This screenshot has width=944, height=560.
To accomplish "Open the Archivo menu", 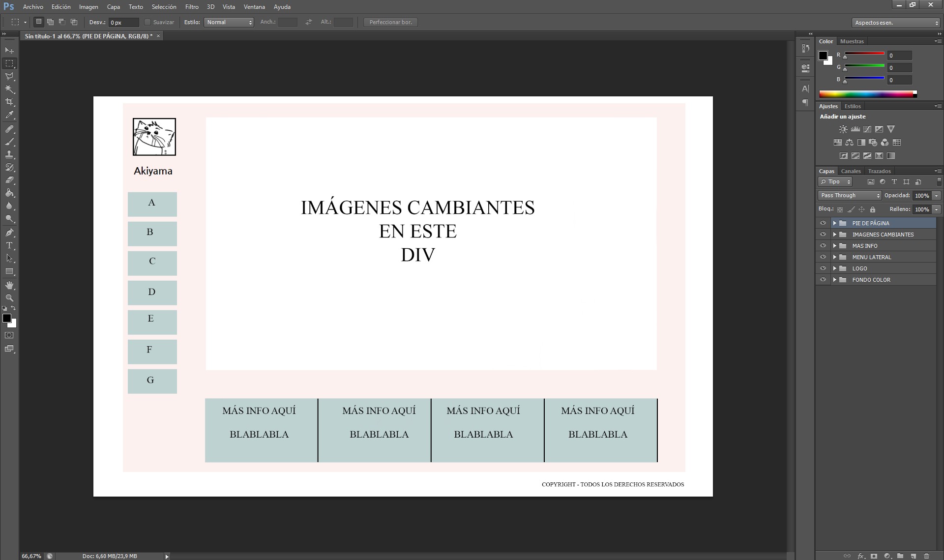I will point(33,7).
